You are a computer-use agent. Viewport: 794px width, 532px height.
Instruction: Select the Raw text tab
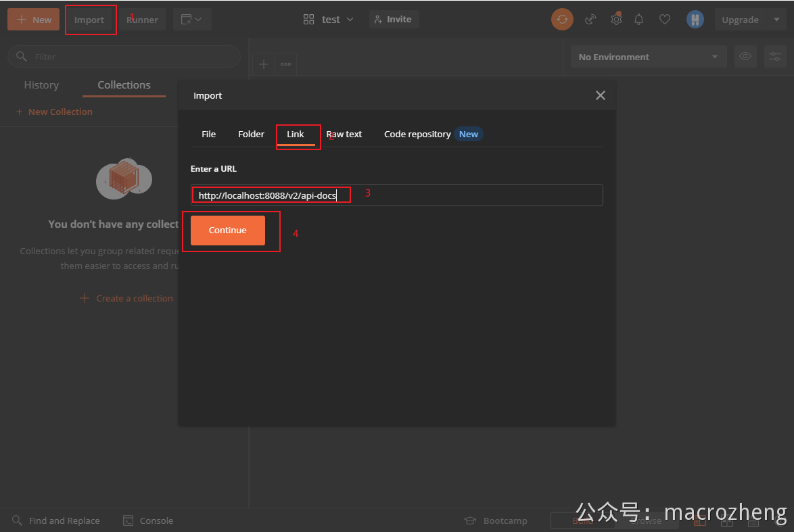(x=344, y=134)
